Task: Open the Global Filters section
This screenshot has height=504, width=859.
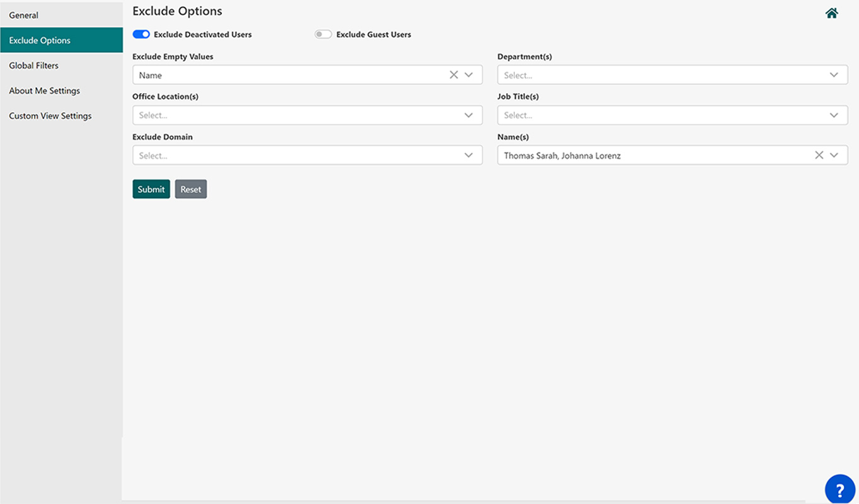Action: [x=33, y=65]
